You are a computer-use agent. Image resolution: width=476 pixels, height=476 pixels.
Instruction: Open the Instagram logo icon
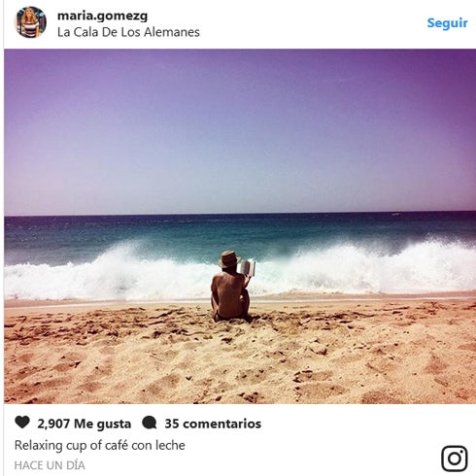(455, 459)
